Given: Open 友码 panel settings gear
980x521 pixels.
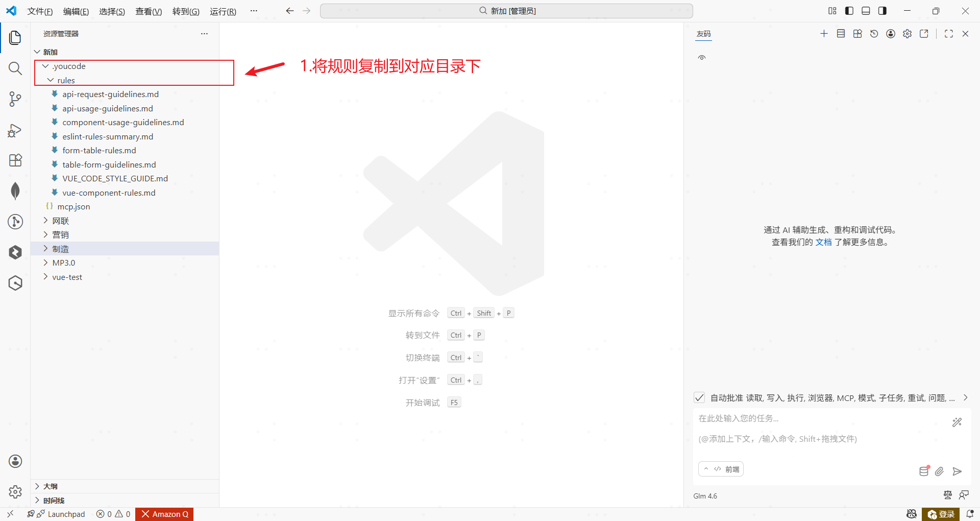Looking at the screenshot, I should pyautogui.click(x=908, y=34).
